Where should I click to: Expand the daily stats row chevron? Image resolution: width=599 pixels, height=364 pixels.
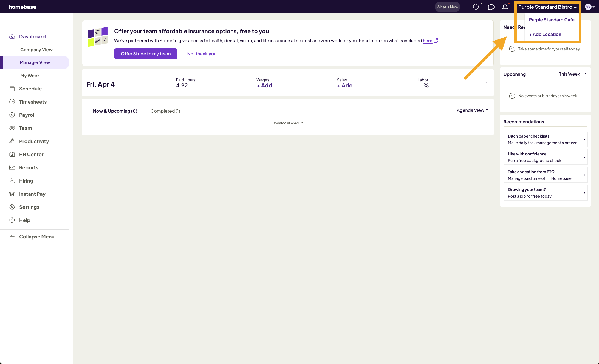click(487, 83)
